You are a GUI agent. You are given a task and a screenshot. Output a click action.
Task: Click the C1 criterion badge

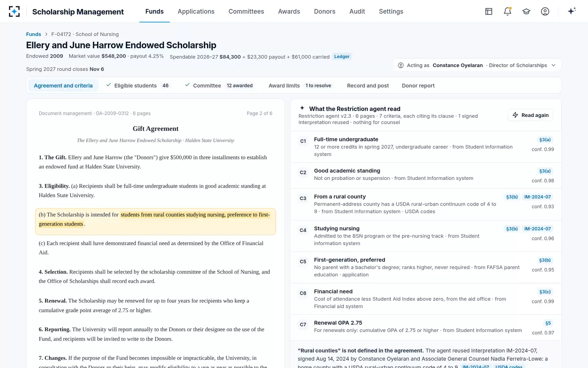[x=303, y=141]
